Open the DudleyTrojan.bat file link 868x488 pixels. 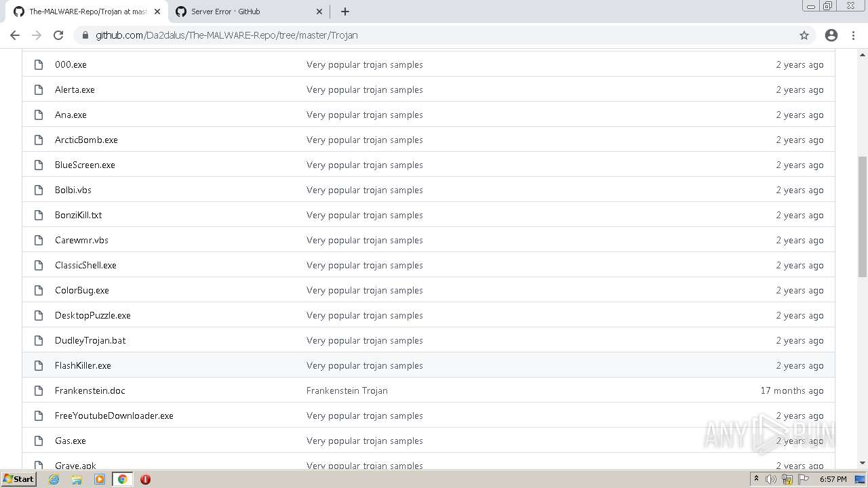pos(90,340)
